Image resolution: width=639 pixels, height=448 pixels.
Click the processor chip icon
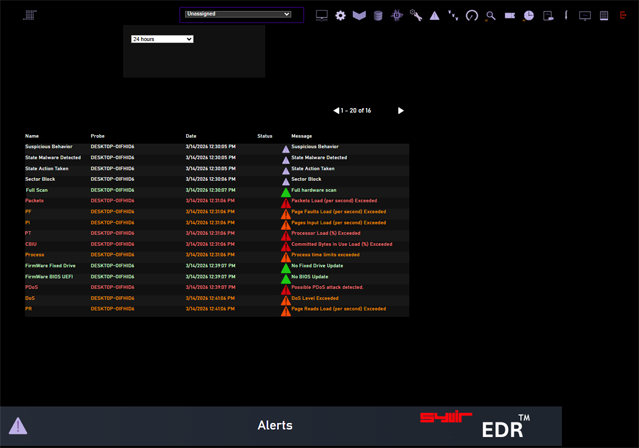(397, 15)
